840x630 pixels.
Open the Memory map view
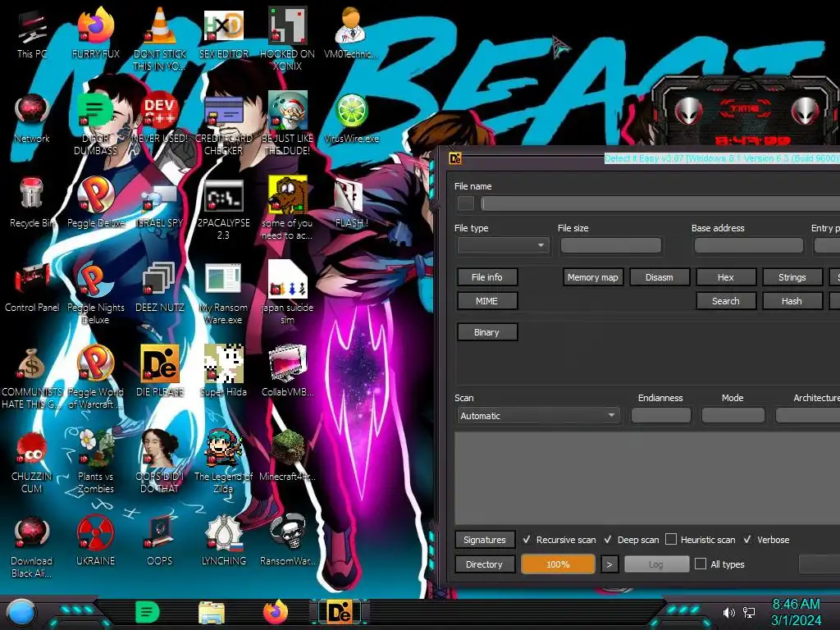593,277
